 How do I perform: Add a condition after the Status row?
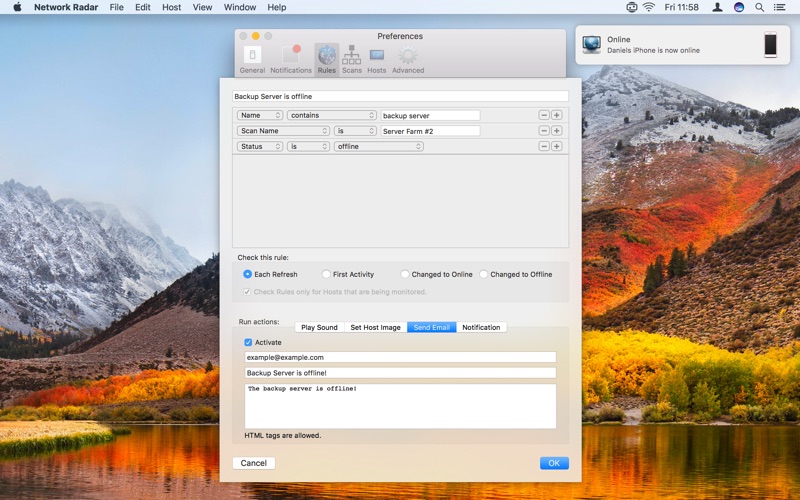point(557,146)
